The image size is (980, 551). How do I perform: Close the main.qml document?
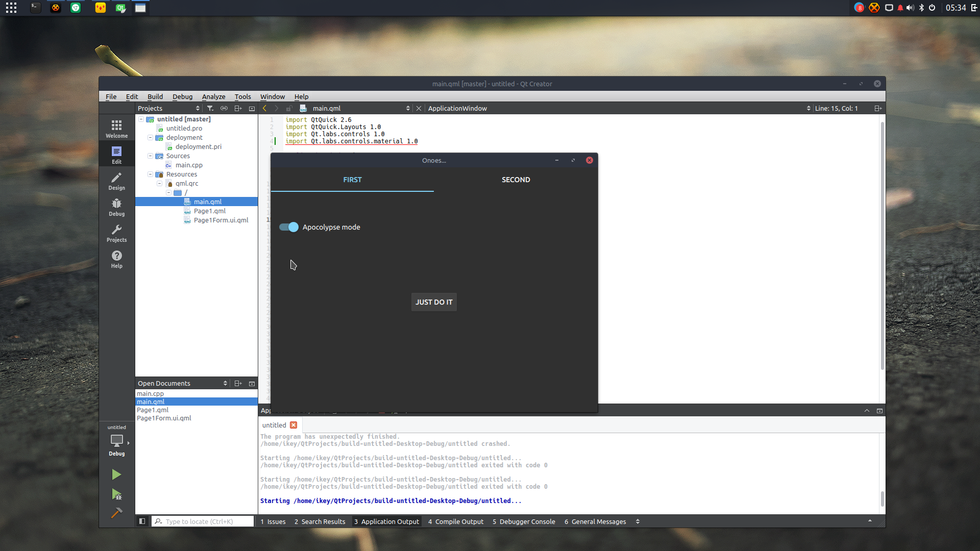(x=419, y=108)
